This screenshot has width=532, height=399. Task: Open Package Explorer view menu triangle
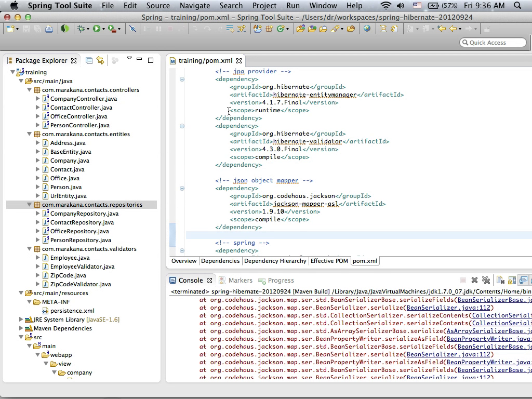(x=129, y=58)
